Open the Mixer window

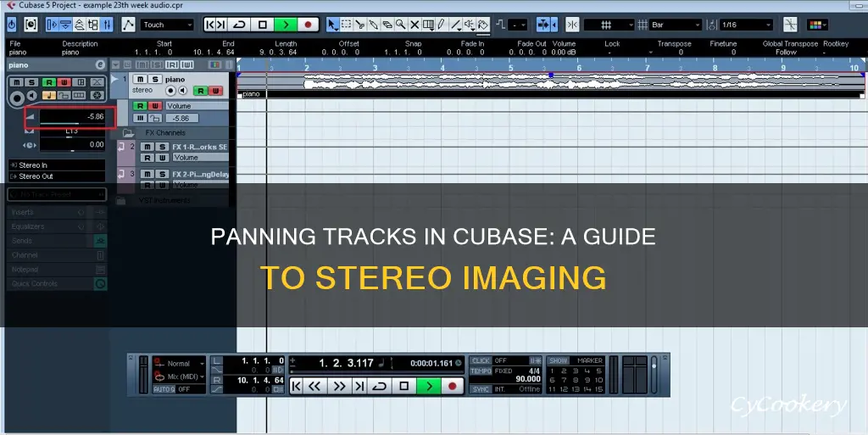pyautogui.click(x=107, y=25)
